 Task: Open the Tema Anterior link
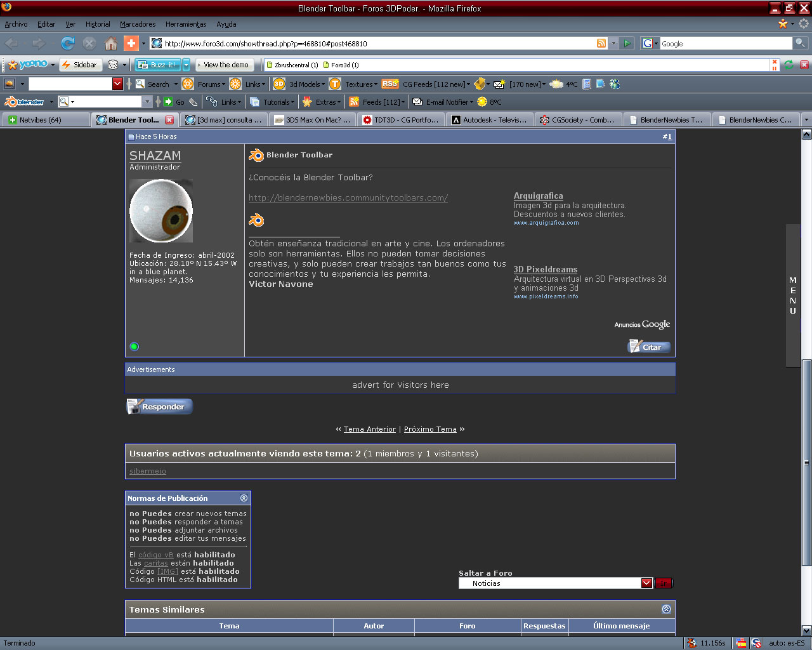point(370,429)
